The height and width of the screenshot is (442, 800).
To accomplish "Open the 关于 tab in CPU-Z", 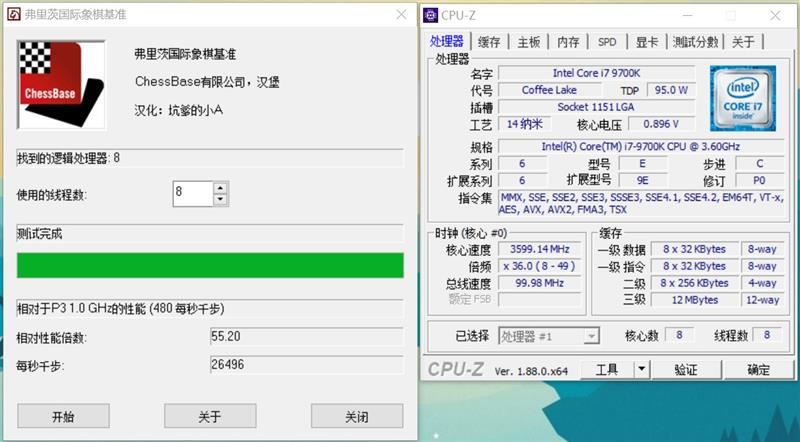I will click(x=743, y=42).
